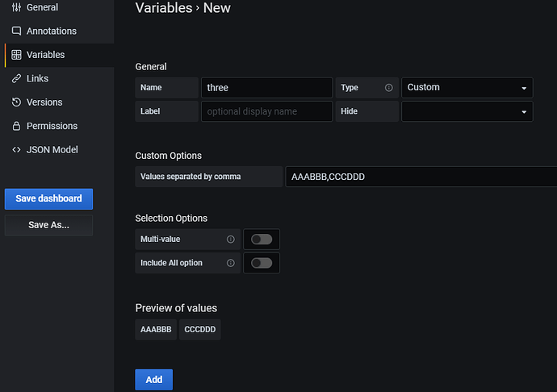This screenshot has width=557, height=392.
Task: Click the Variables grid icon
Action: [x=16, y=55]
